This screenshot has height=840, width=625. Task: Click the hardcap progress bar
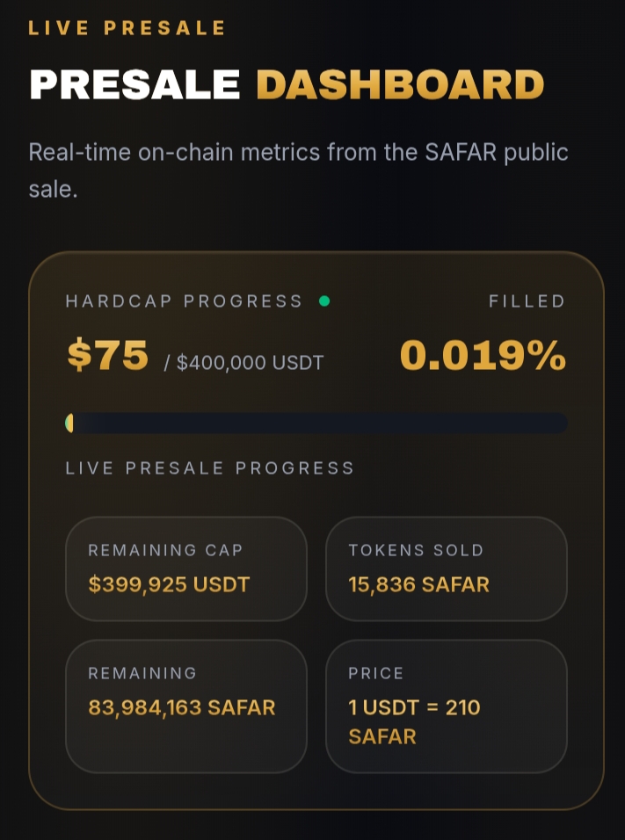coord(316,424)
